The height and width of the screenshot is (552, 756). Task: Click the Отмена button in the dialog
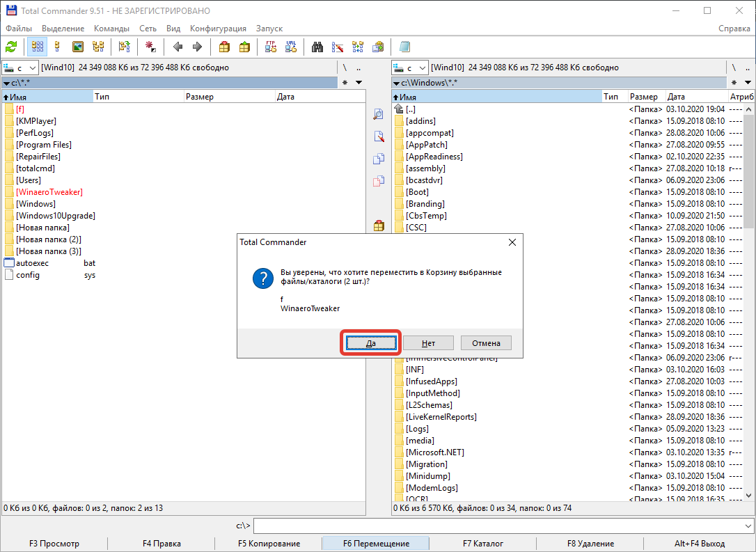486,343
